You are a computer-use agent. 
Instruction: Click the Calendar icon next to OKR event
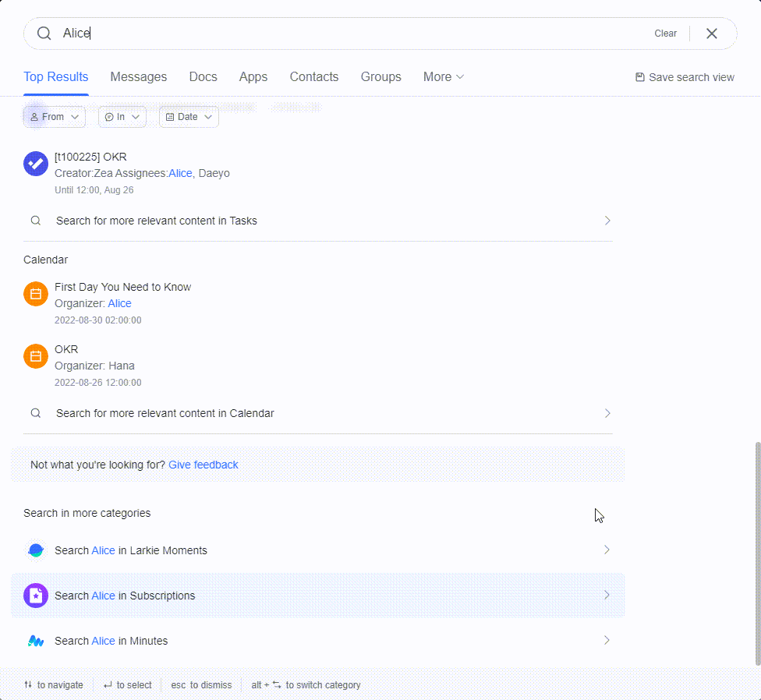pos(35,356)
